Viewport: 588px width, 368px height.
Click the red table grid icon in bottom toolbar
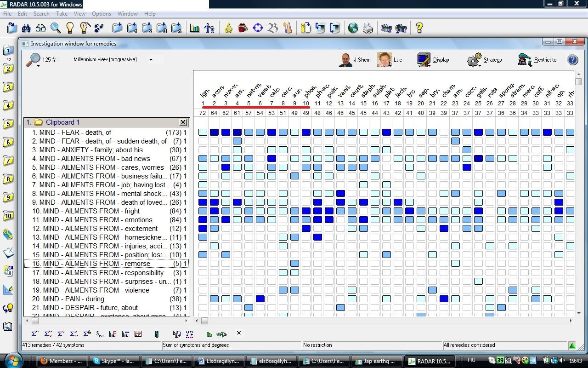pyautogui.click(x=138, y=334)
